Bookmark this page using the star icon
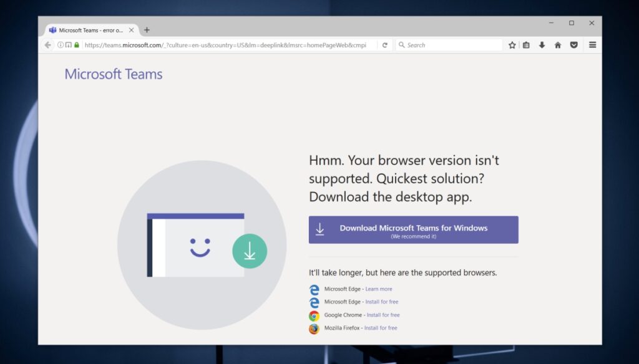This screenshot has width=639, height=364. point(512,45)
